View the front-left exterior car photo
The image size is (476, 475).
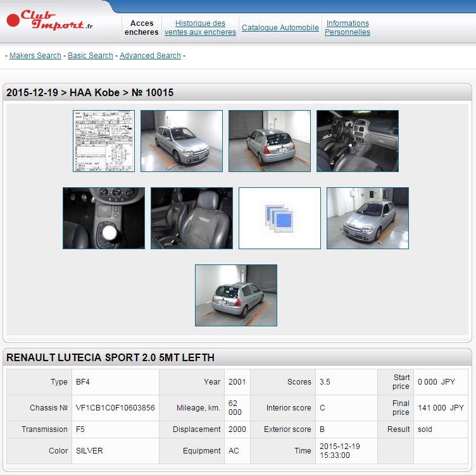pos(182,141)
